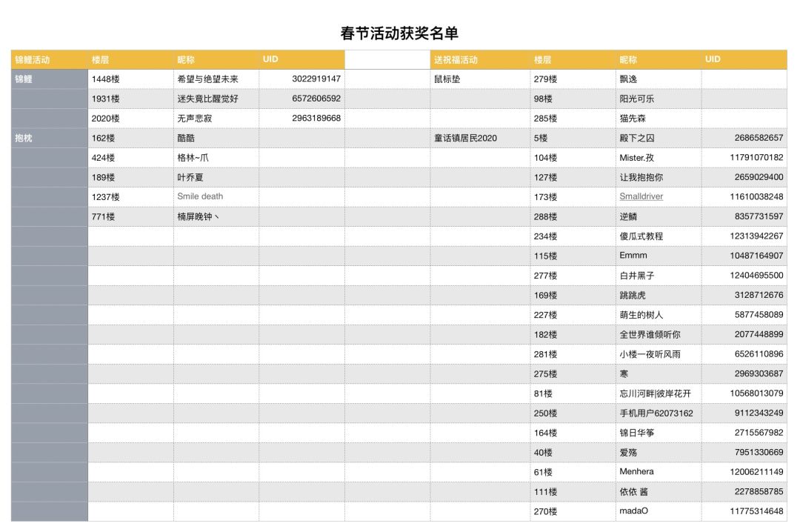Select the 送祝福活动 header cell
The image size is (800, 532).
click(x=480, y=59)
